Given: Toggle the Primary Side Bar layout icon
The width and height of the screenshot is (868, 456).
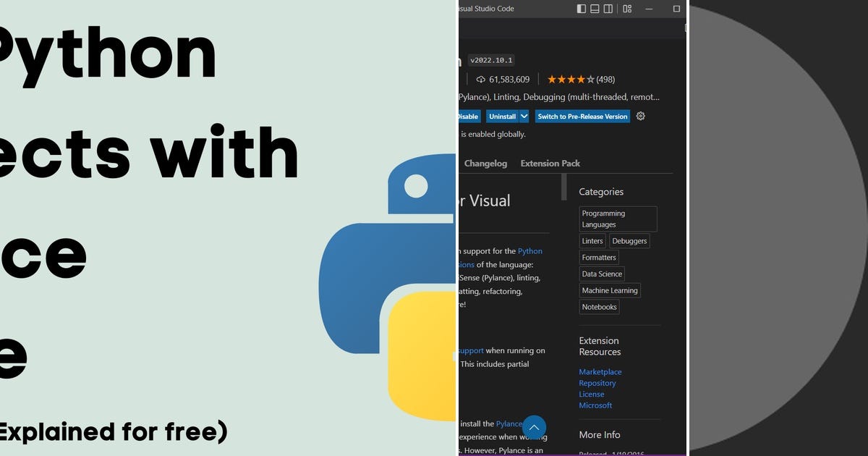Looking at the screenshot, I should click(x=582, y=9).
